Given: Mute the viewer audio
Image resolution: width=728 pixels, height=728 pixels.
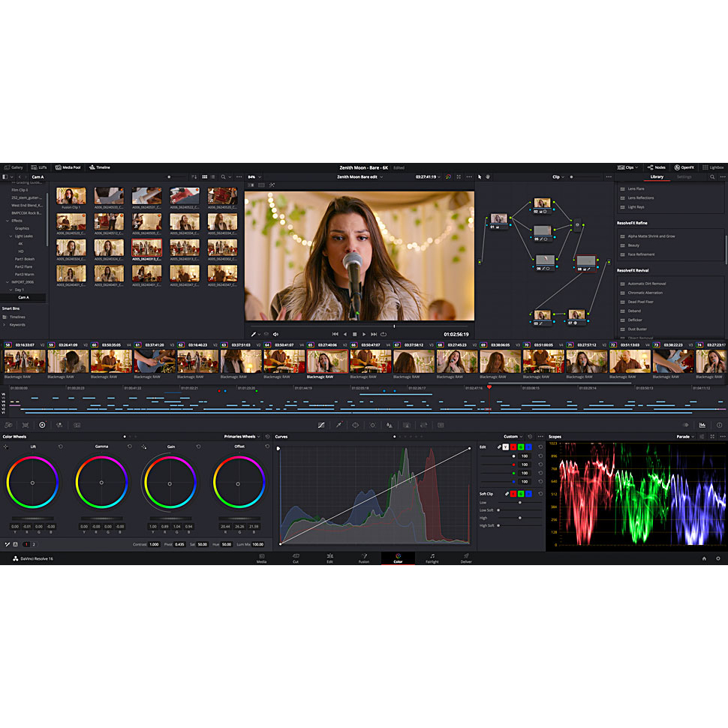Looking at the screenshot, I should point(275,334).
